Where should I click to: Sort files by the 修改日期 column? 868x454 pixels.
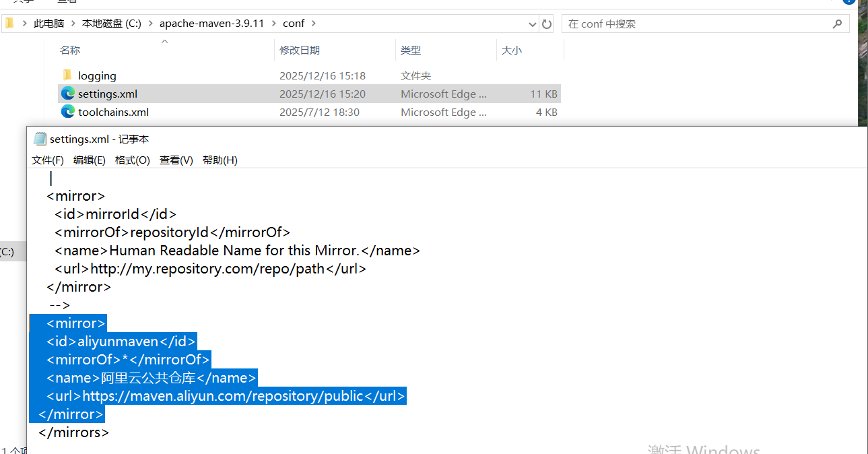300,50
